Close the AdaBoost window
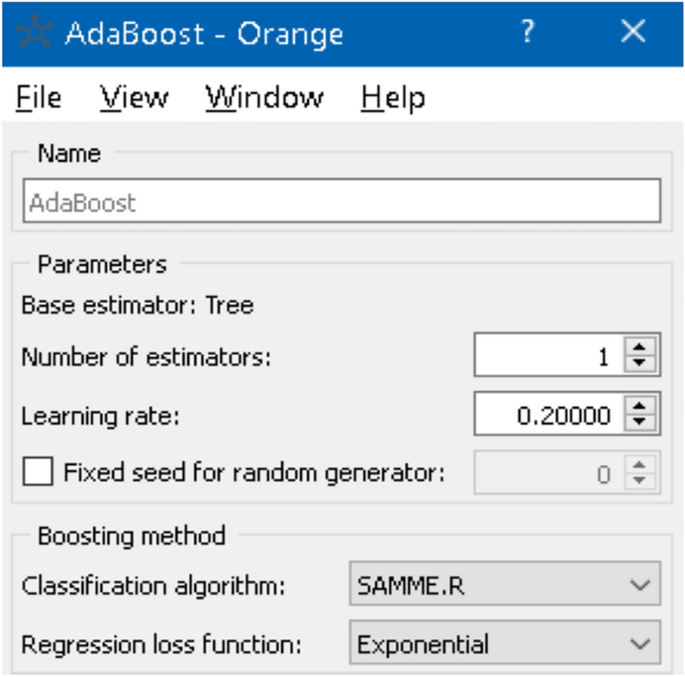The height and width of the screenshot is (677, 685). coord(633,31)
